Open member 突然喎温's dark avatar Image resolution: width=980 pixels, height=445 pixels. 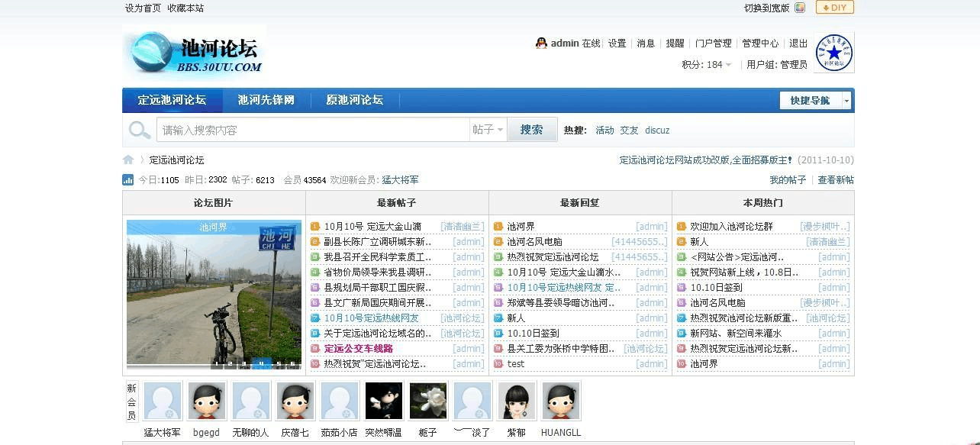[384, 401]
